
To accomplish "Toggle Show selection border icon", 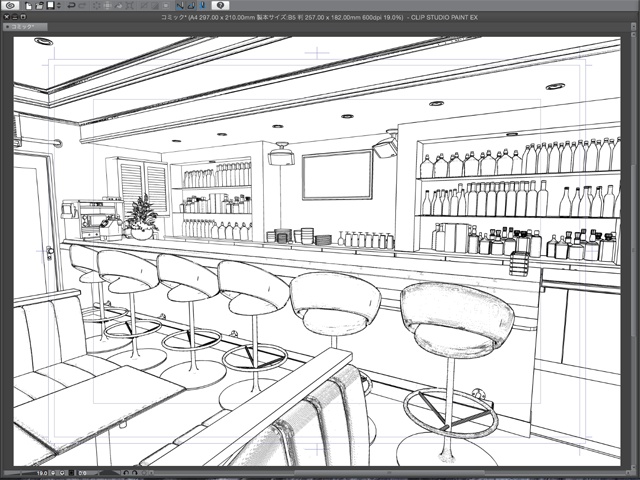I will pos(166,6).
